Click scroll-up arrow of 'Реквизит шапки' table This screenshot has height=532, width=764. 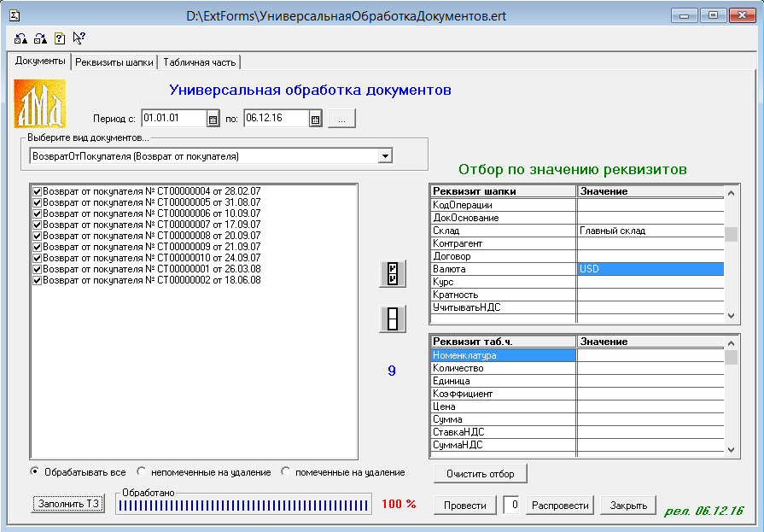pyautogui.click(x=731, y=193)
